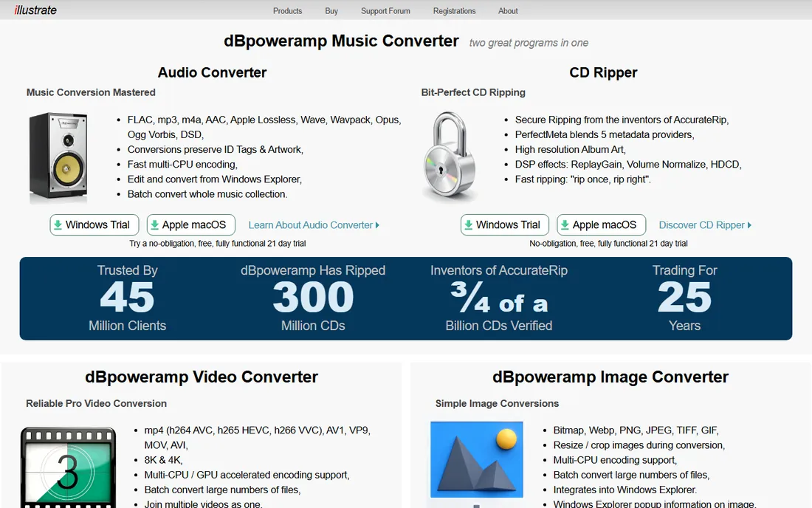Click 'DSP effects: ReplayGain' bullet
Viewport: 812px width, 508px height.
click(x=628, y=164)
